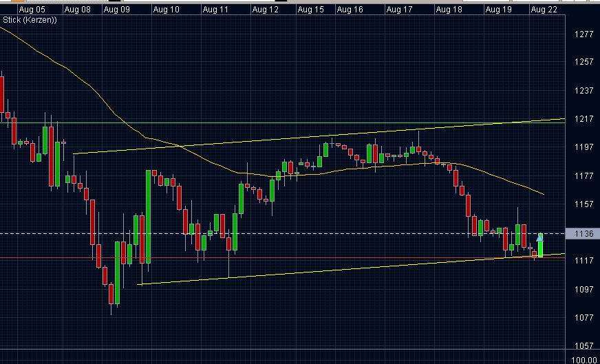Click the last bright green candle

540,246
